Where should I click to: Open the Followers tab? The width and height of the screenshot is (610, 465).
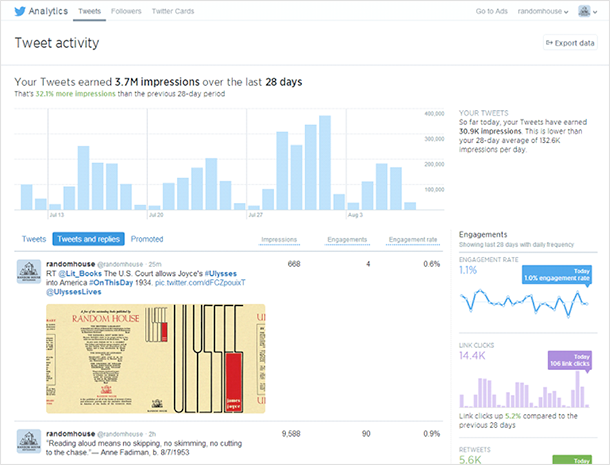click(x=126, y=11)
